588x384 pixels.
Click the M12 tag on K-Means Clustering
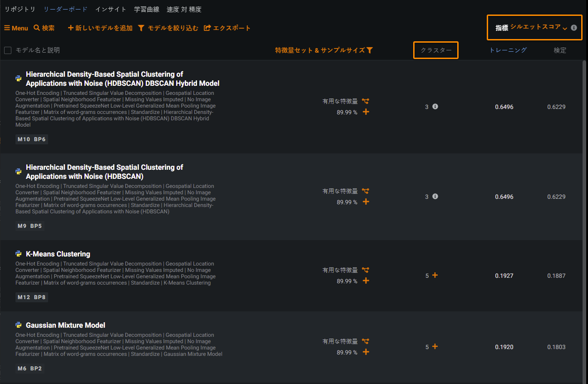[24, 297]
